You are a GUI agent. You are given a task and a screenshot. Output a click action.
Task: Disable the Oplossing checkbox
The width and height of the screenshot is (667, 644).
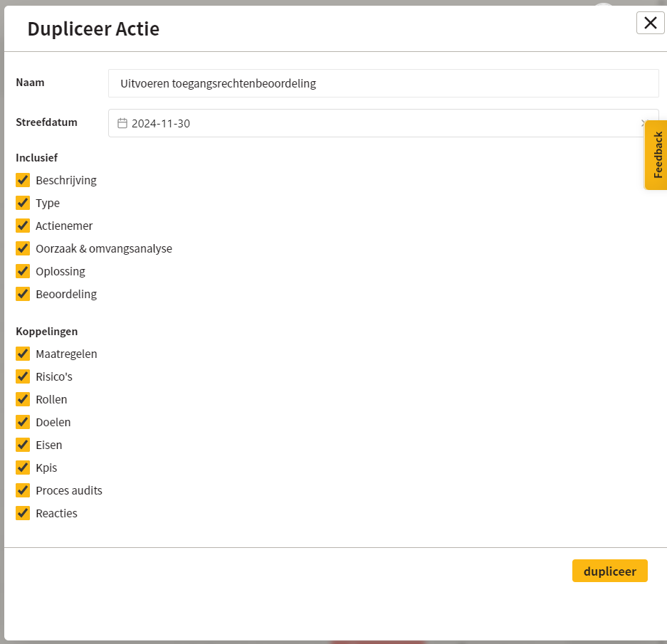click(23, 271)
